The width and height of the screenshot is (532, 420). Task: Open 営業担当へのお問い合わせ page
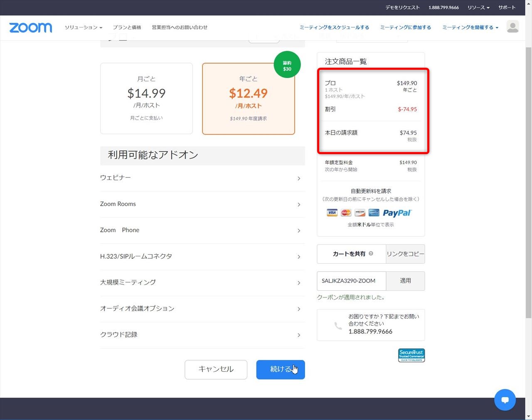[x=180, y=27]
